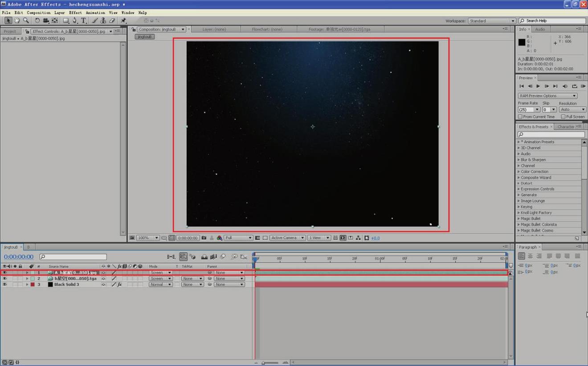The height and width of the screenshot is (366, 588).
Task: Open the Workspace Standard dropdown
Action: [492, 21]
